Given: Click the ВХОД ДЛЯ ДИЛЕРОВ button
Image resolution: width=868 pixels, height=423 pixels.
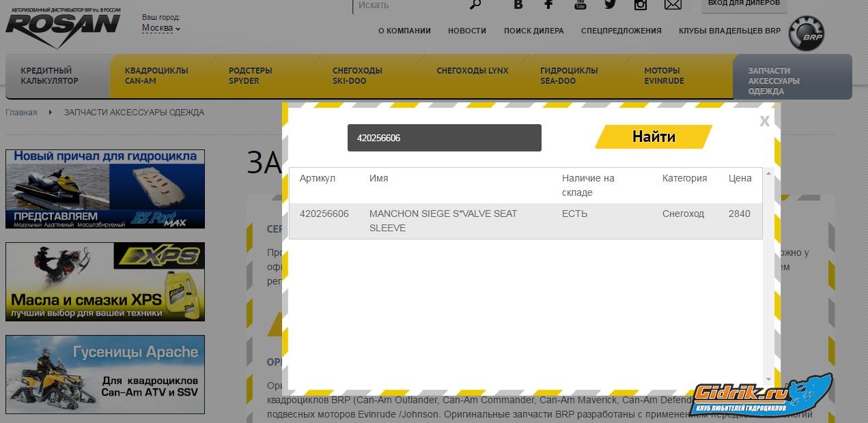Looking at the screenshot, I should [x=744, y=4].
